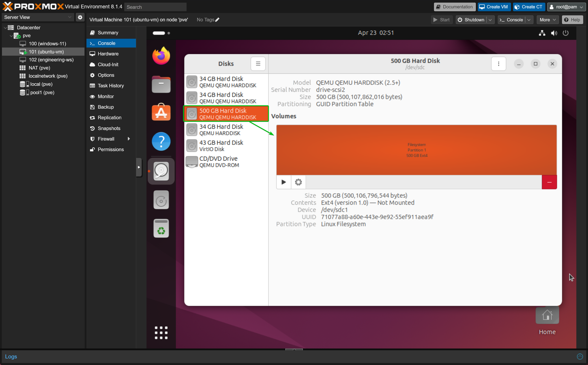Click the Ubuntu clock Apr 23 02:51
This screenshot has height=365, width=588.
coord(376,33)
